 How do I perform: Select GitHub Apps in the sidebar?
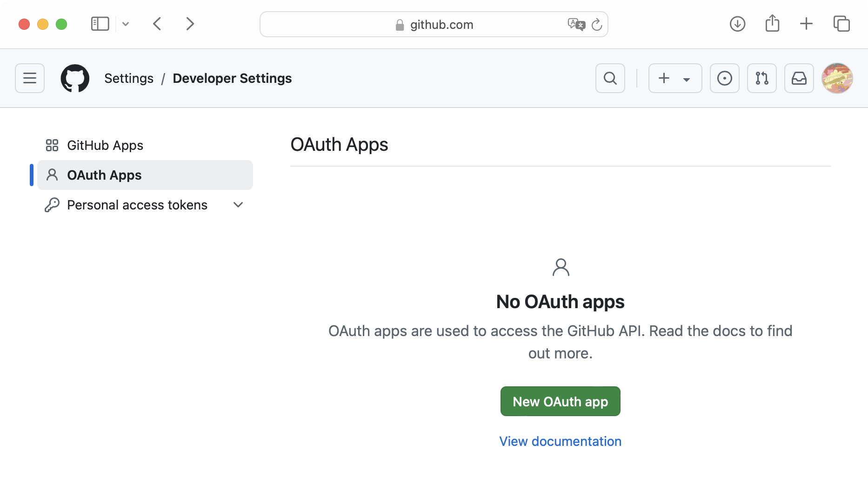(105, 145)
